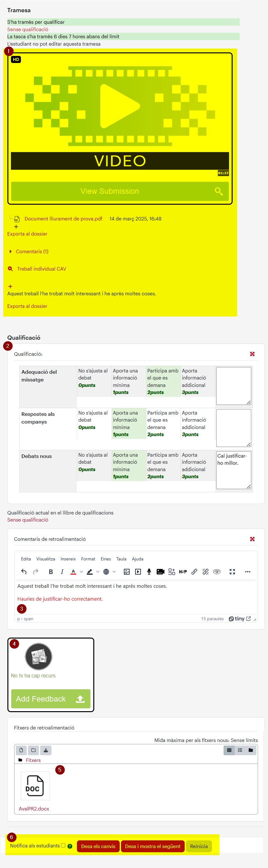The image size is (268, 868).
Task: Click the multimedia play-box icon
Action: (x=138, y=571)
